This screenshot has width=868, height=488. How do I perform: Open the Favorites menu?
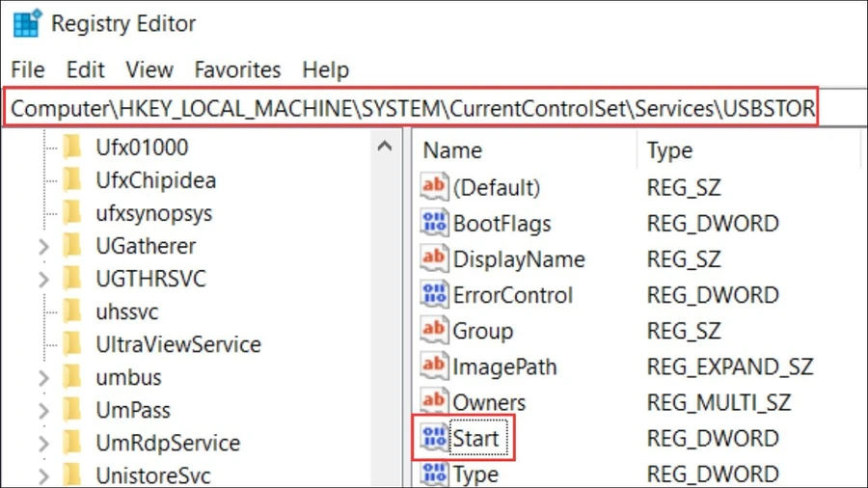[x=237, y=69]
